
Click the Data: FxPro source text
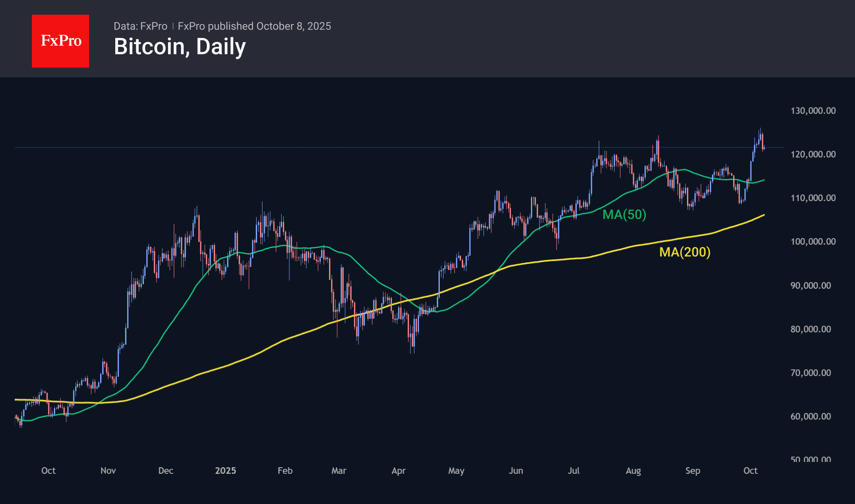[x=140, y=26]
